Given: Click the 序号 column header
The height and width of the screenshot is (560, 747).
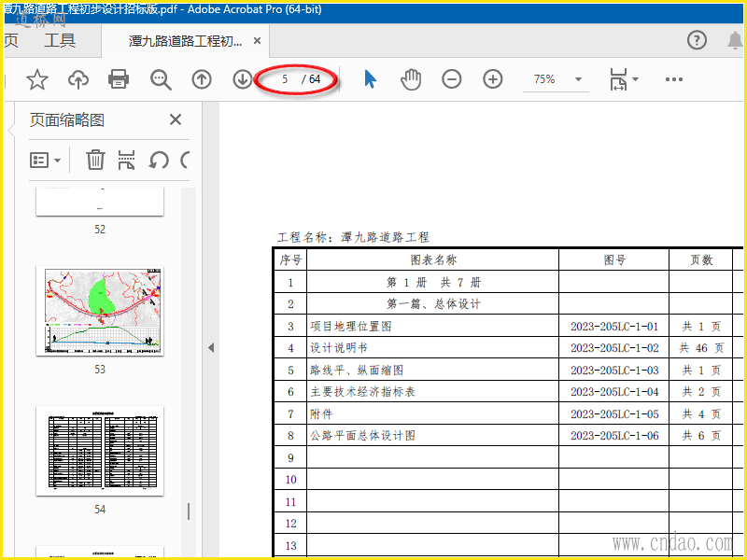Looking at the screenshot, I should (x=290, y=260).
